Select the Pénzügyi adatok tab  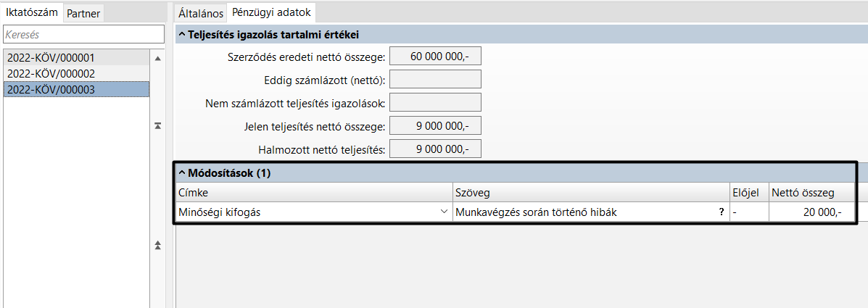[271, 13]
